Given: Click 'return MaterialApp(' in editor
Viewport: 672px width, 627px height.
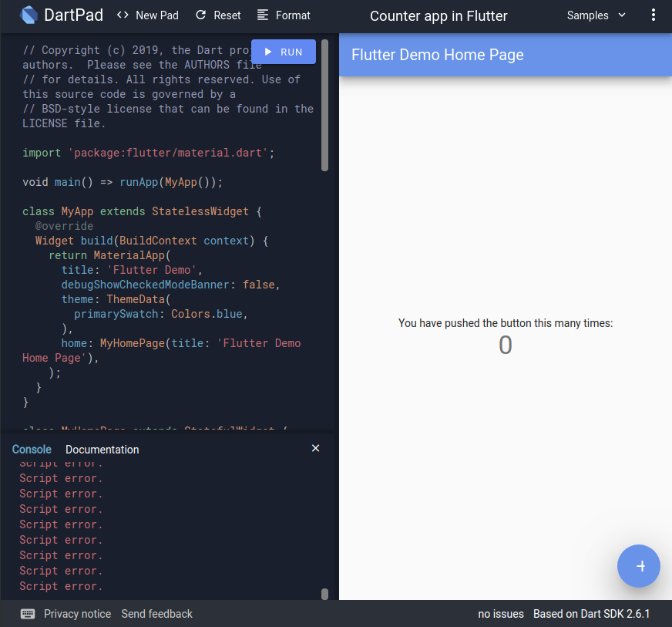Looking at the screenshot, I should click(x=109, y=255).
